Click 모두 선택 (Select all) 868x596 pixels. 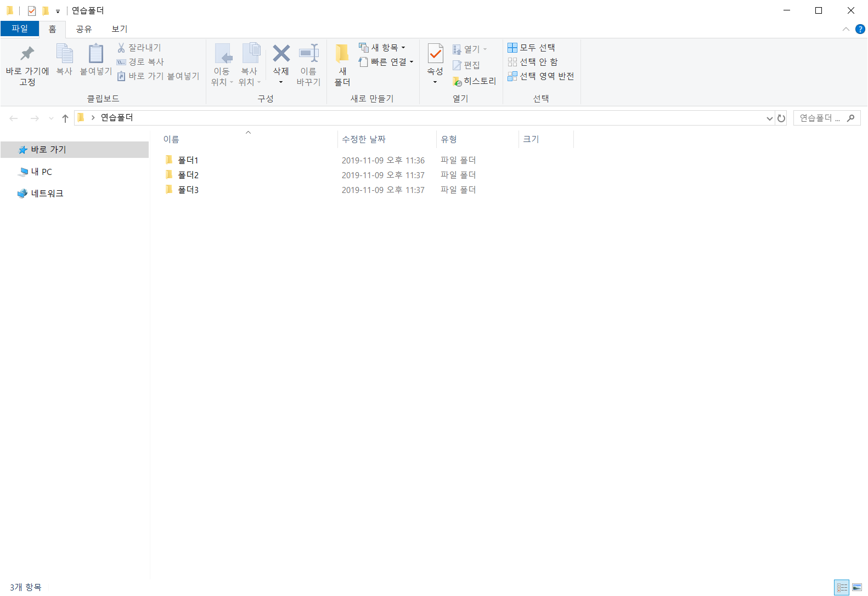tap(531, 48)
